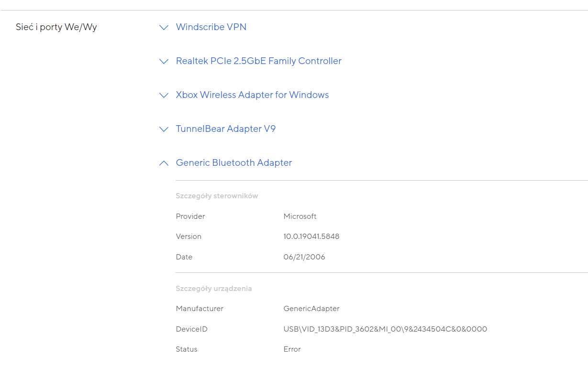Click the USB DeviceID string value
Screen dimensions: 588x377
[x=385, y=329]
